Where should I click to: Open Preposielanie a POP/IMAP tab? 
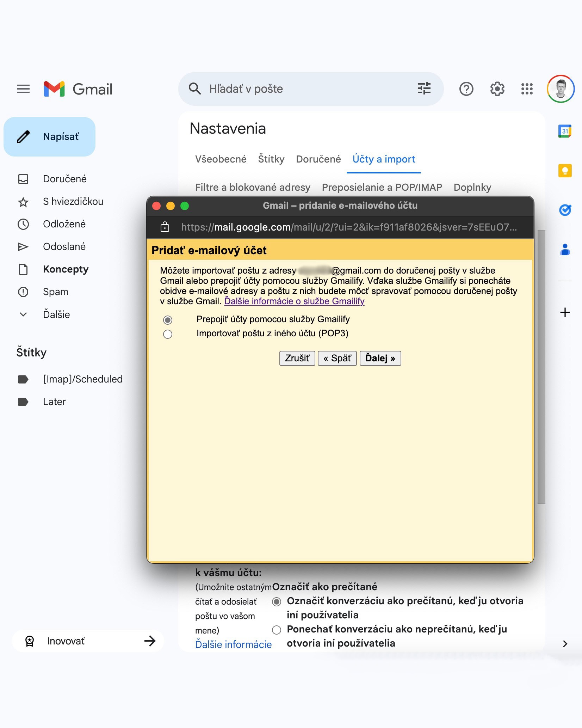382,187
